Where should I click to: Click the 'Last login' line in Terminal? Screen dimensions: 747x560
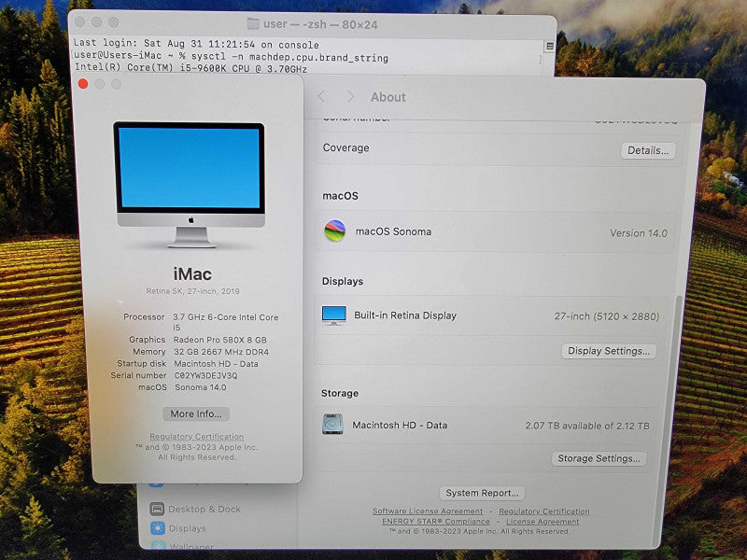click(196, 44)
